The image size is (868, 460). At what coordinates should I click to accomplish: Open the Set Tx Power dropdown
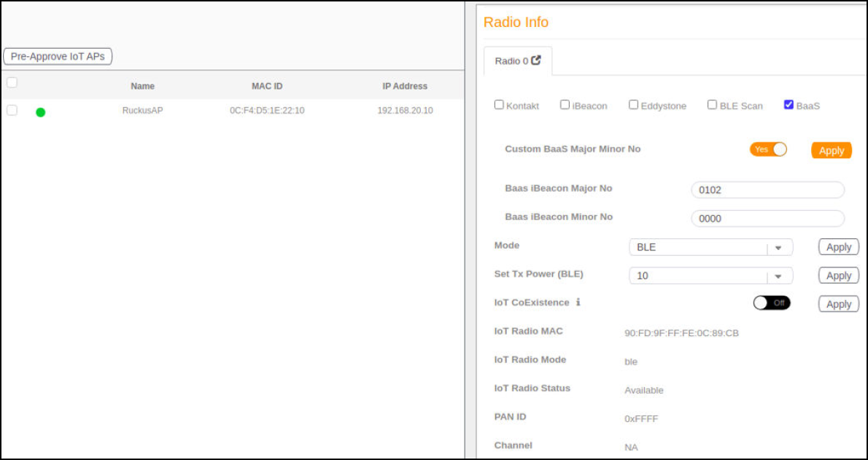tap(710, 276)
